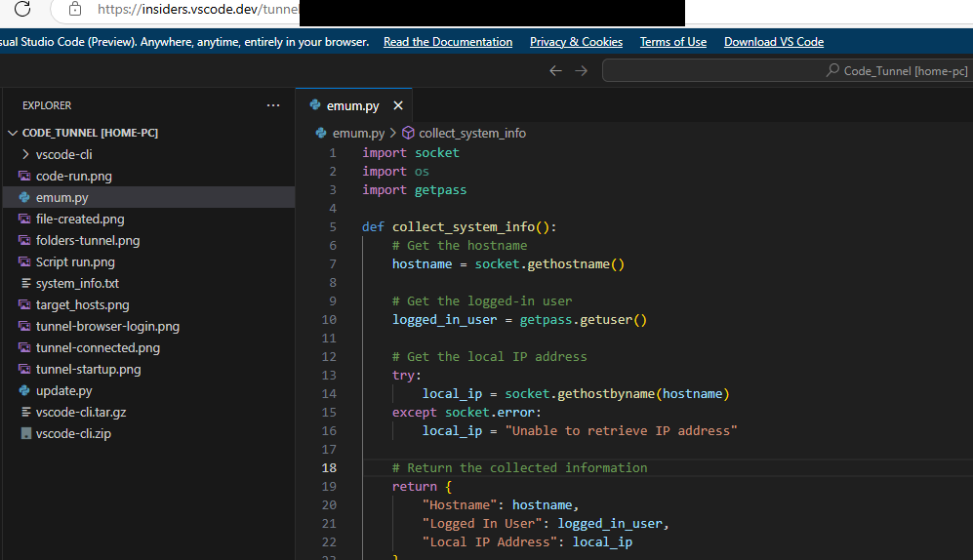
Task: Click the emum.py breadcrumb item
Action: coord(359,134)
